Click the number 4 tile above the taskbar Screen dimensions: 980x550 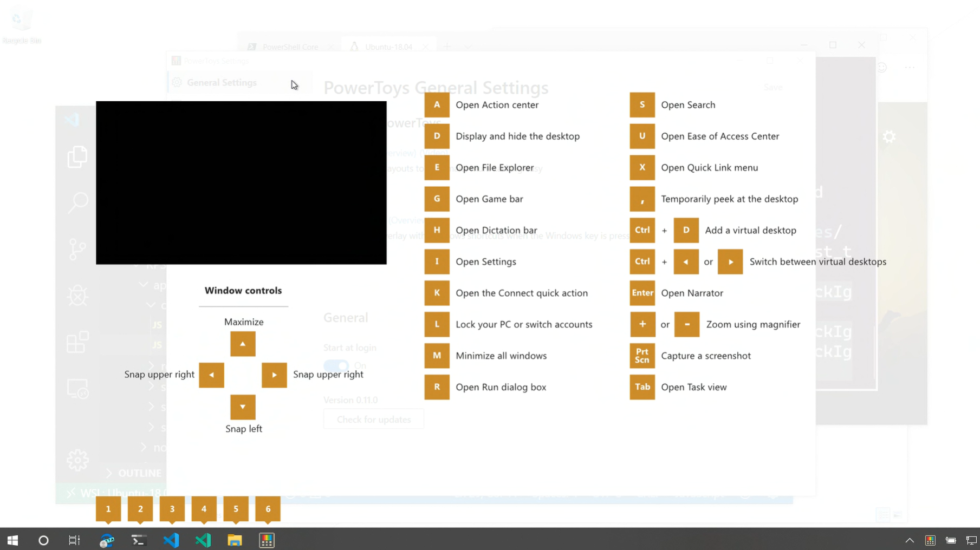204,509
